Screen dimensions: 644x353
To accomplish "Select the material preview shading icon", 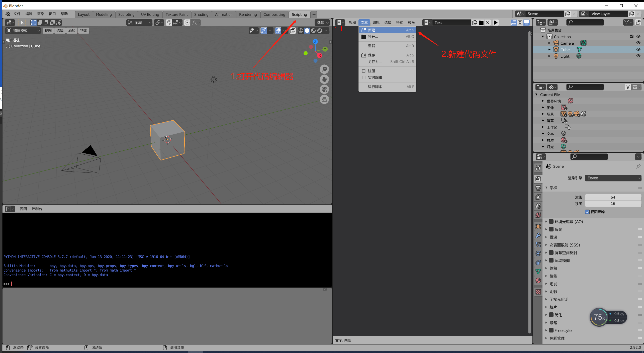I will [x=313, y=31].
